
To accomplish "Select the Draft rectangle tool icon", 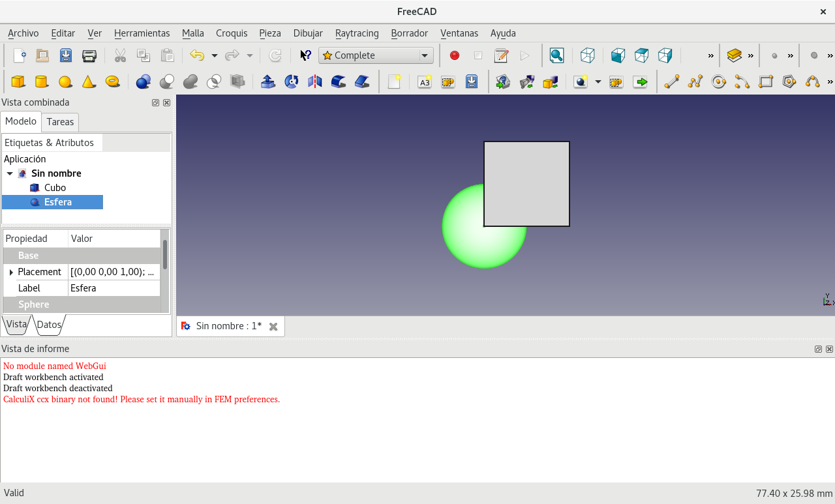I will [x=766, y=82].
